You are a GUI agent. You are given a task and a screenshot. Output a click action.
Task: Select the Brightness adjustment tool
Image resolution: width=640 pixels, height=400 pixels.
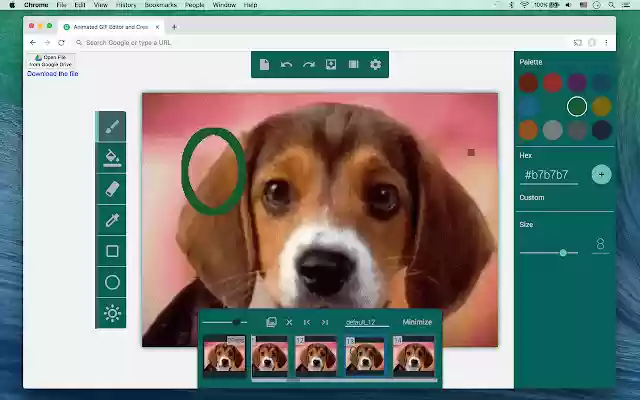111,313
